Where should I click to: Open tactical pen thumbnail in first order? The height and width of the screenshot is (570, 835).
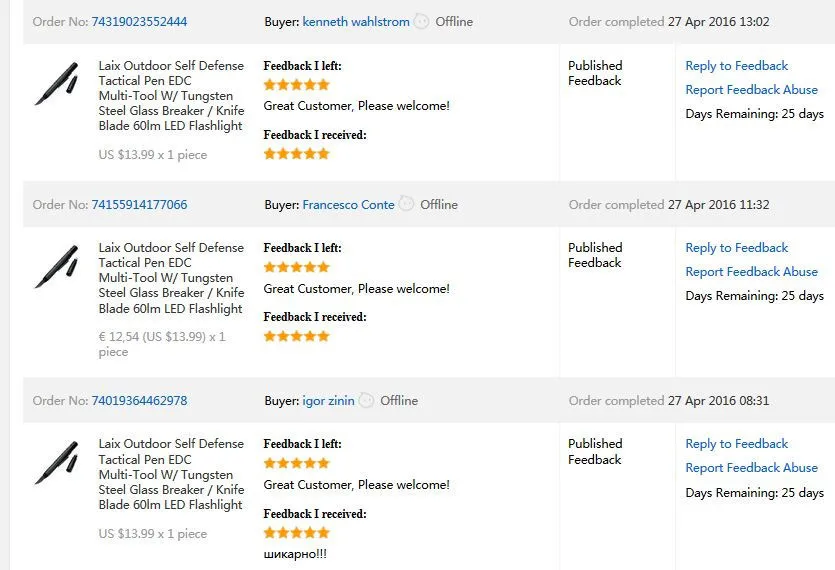point(57,84)
